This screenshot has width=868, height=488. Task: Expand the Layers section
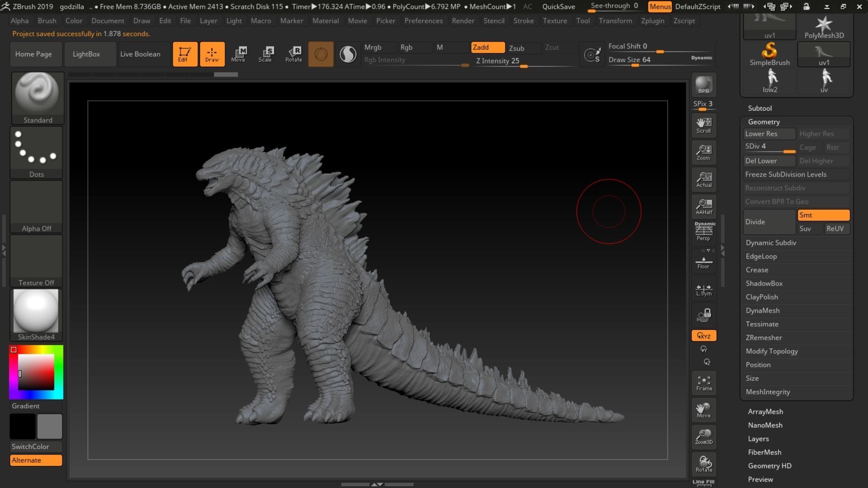pos(758,439)
